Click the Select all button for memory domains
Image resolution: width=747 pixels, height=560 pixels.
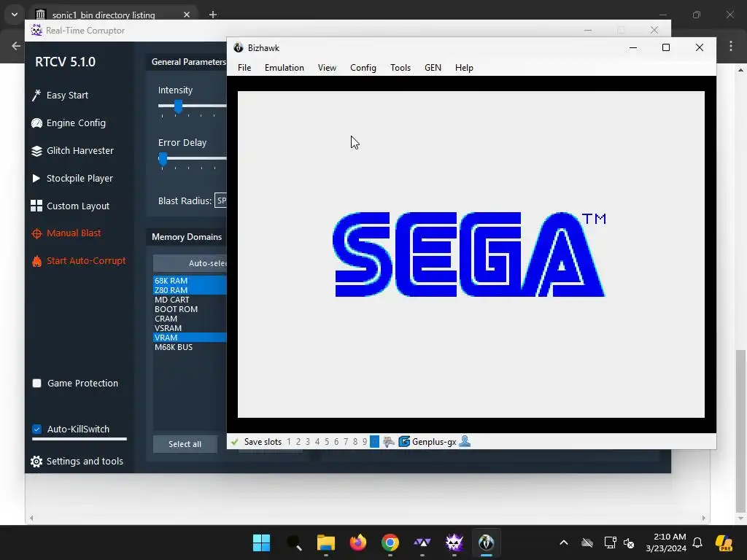185,444
